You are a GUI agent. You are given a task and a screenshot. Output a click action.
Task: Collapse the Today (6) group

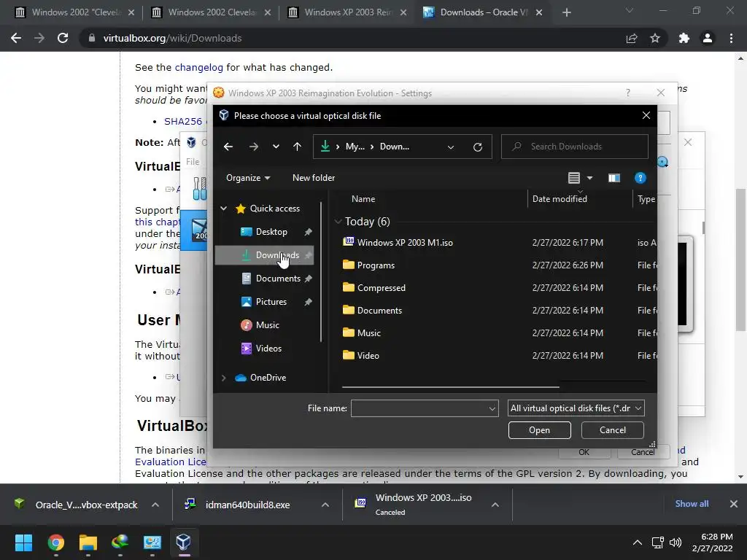click(x=338, y=222)
